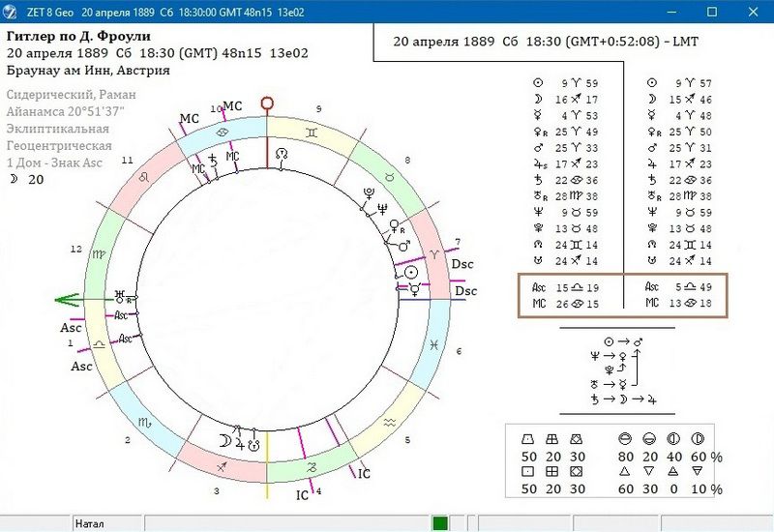This screenshot has height=532, width=774.
Task: Select the Sun position row '9 Aries 57'
Action: pyautogui.click(x=679, y=83)
